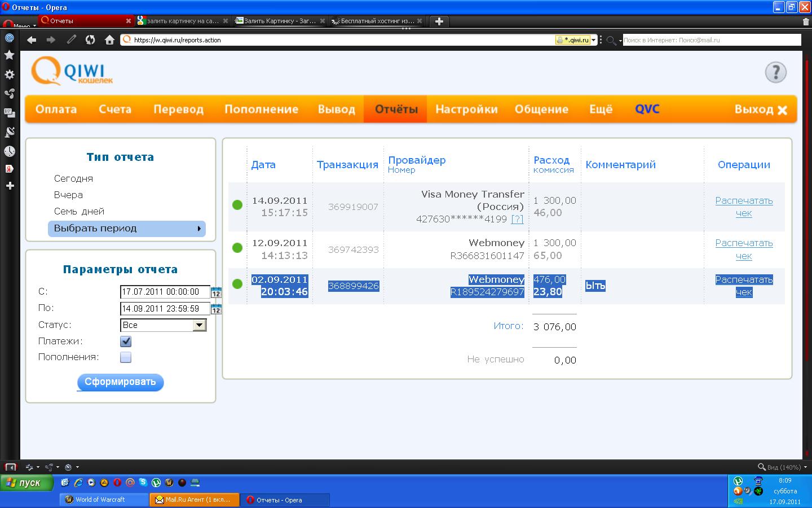Click the pencil wand icon in the toolbar

[71, 40]
